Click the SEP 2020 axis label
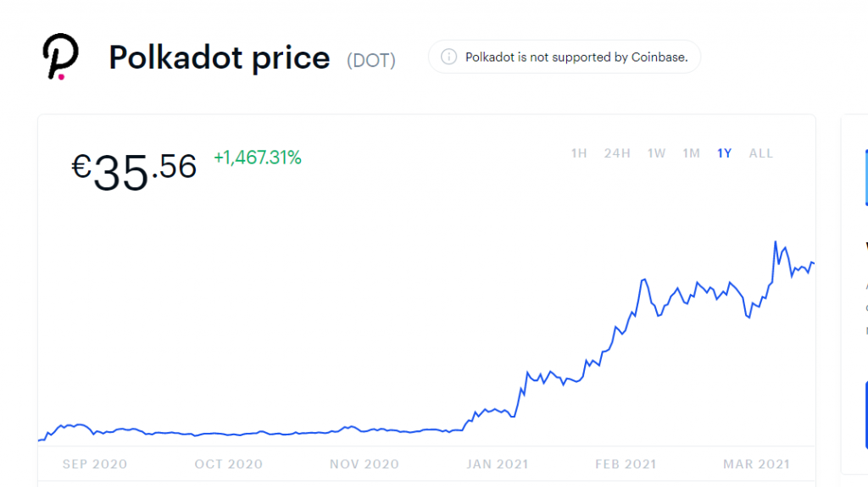 coord(95,464)
